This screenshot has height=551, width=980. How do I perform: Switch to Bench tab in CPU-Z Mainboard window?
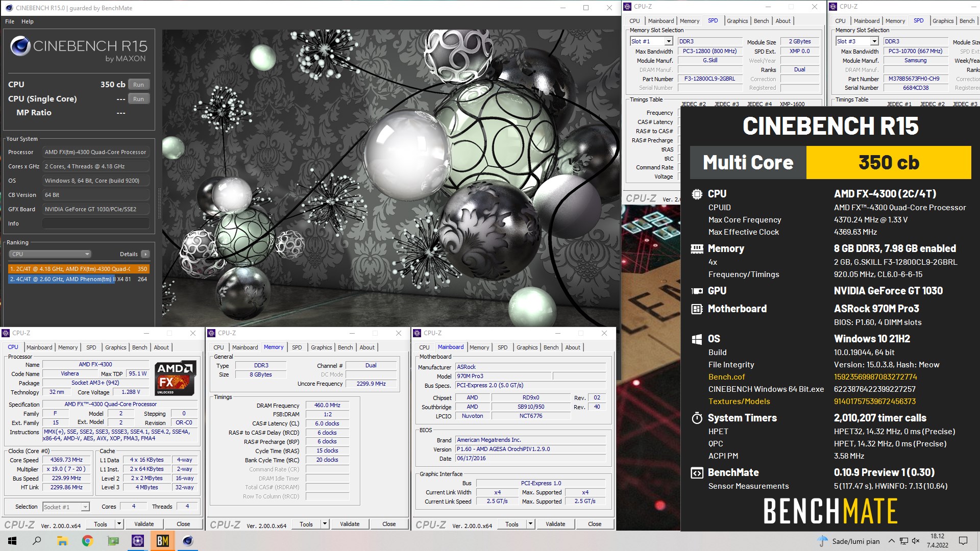click(551, 347)
